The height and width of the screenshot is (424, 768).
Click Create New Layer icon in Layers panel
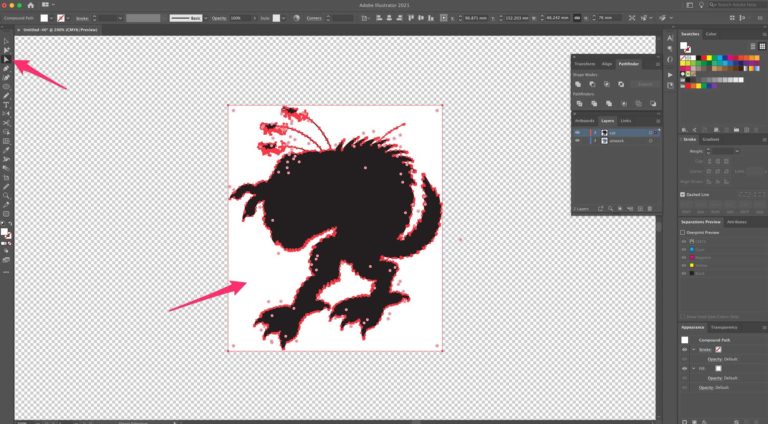pyautogui.click(x=640, y=209)
